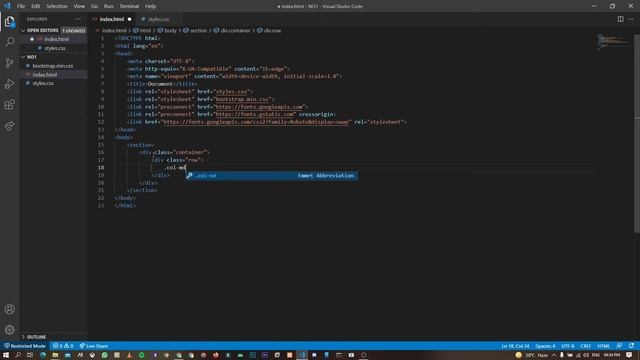640x360 pixels.
Task: Open the Extensions view
Action: coord(9,104)
